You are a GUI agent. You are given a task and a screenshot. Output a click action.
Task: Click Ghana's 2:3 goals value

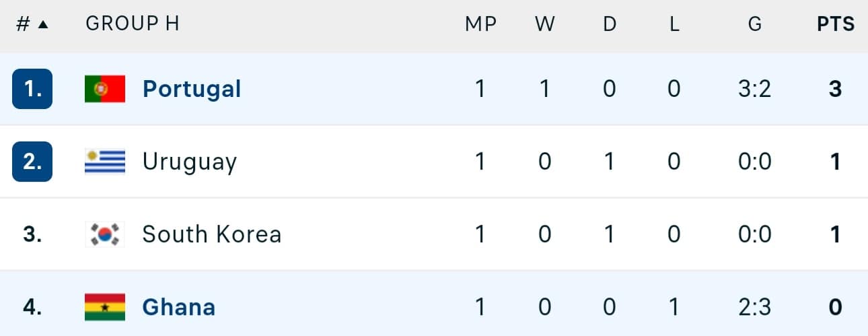pos(755,307)
